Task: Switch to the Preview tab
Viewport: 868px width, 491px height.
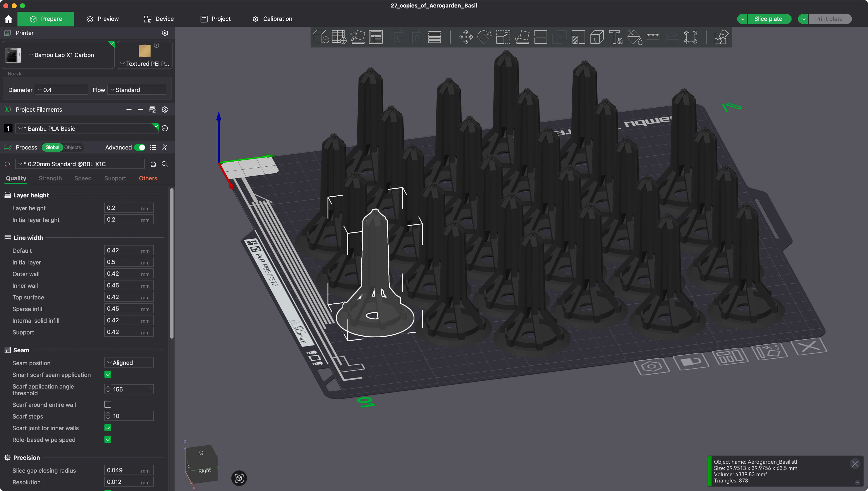Action: 102,19
